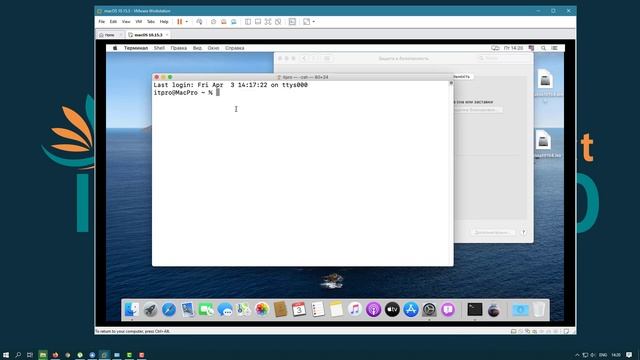Open App Store from the Dock
640x360 pixels.
[x=411, y=310]
